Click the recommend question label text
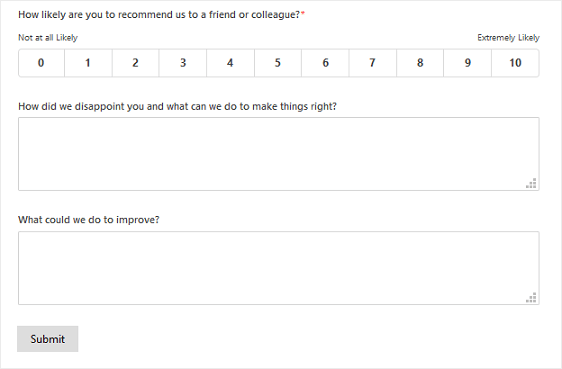The width and height of the screenshot is (562, 369). click(x=161, y=15)
